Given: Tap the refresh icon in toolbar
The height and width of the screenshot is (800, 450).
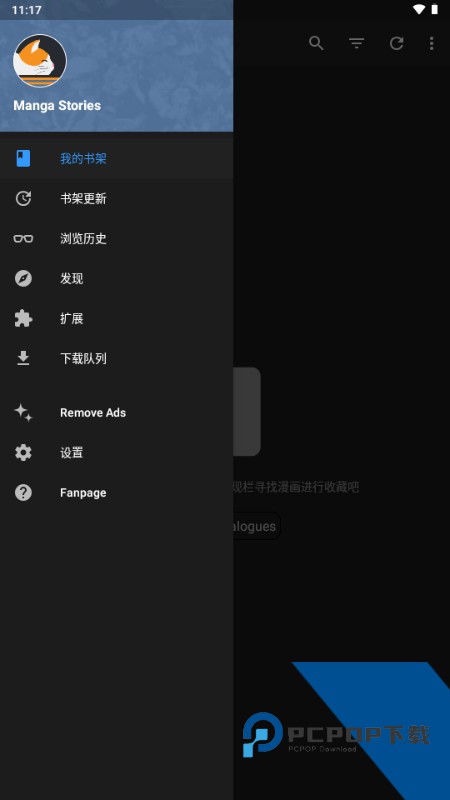Looking at the screenshot, I should (396, 43).
